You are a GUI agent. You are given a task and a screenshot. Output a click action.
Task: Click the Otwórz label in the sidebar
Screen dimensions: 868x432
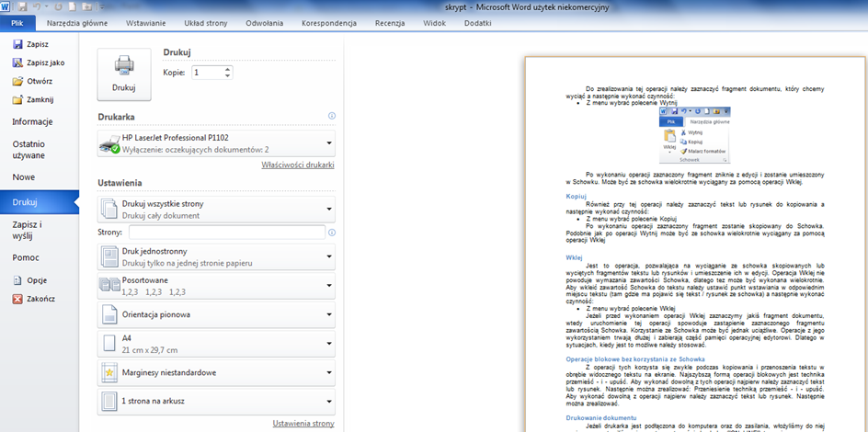tap(40, 81)
